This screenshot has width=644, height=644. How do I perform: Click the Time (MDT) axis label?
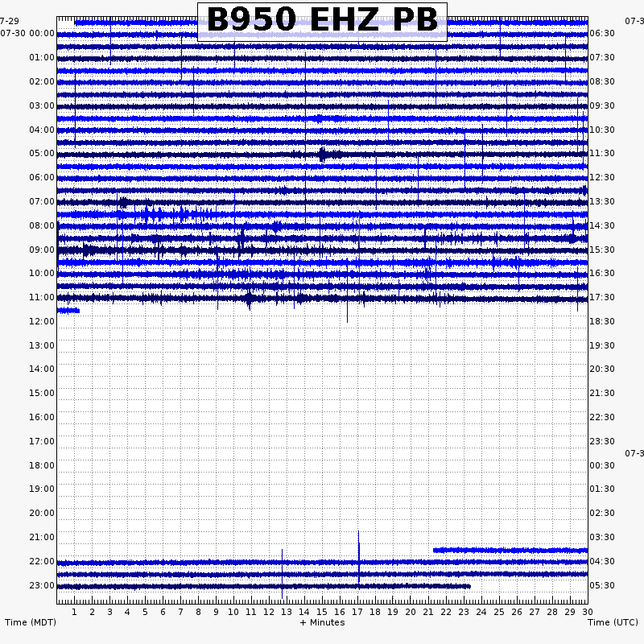click(x=31, y=622)
